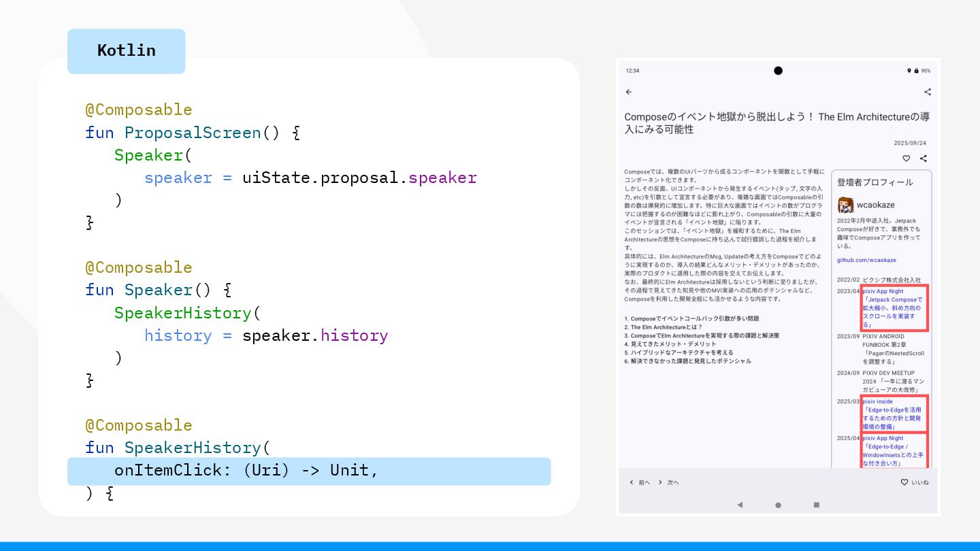Tap the location icon in status bar

tap(909, 71)
